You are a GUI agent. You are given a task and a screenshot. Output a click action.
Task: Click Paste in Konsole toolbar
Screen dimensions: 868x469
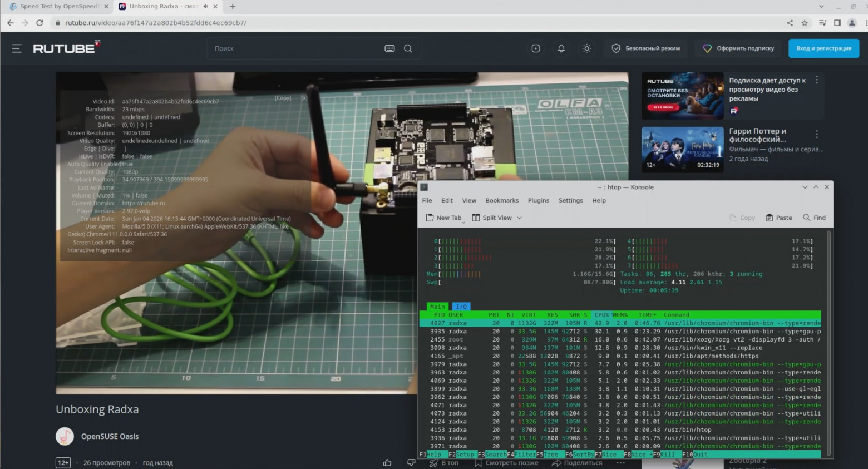coord(779,218)
